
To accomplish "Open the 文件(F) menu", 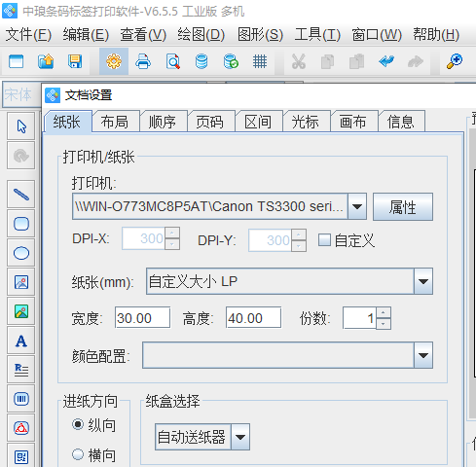I will [x=28, y=35].
